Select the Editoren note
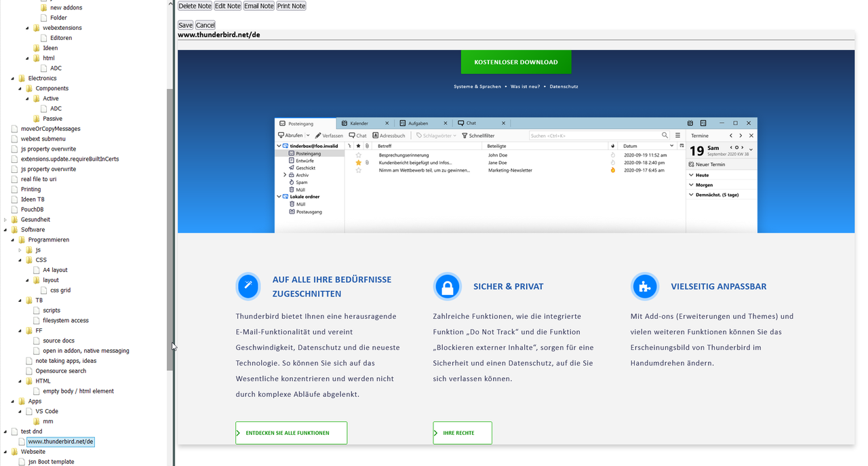The height and width of the screenshot is (466, 868). click(x=61, y=38)
